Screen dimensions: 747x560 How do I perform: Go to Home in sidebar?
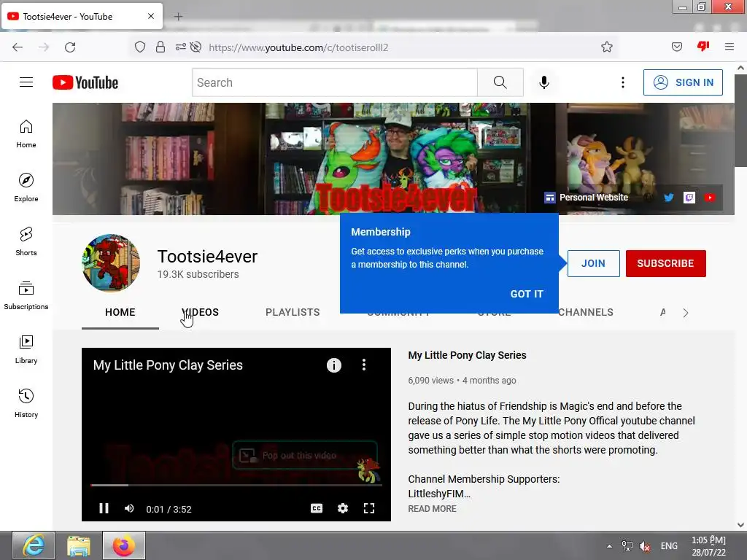[26, 134]
